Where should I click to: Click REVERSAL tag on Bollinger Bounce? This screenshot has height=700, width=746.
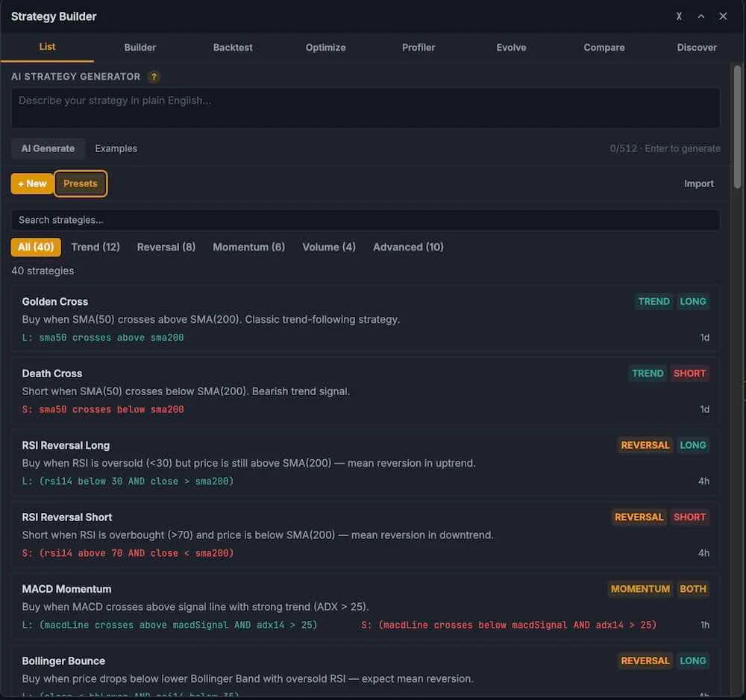coord(645,660)
